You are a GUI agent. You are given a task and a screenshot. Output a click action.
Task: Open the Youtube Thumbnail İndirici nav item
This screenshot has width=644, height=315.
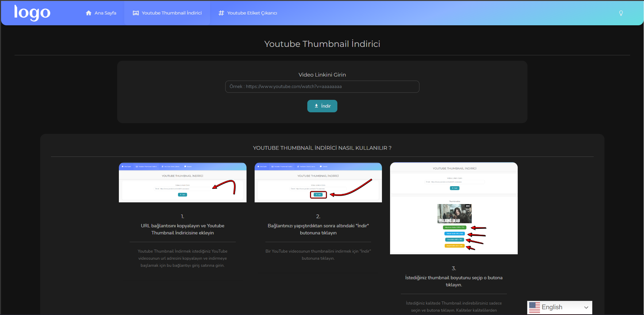(x=167, y=13)
